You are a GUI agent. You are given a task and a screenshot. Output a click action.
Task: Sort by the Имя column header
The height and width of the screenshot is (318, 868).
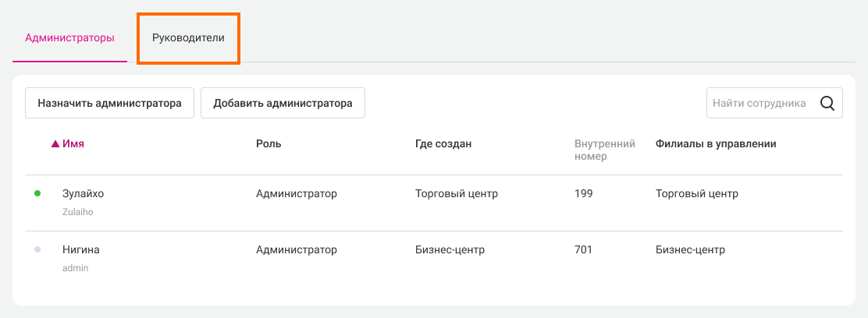click(x=73, y=144)
